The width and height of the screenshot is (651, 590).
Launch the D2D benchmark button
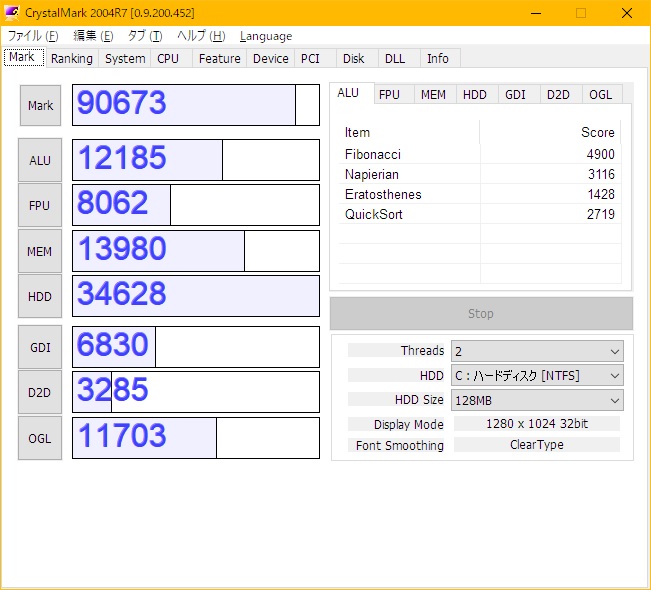[x=40, y=392]
